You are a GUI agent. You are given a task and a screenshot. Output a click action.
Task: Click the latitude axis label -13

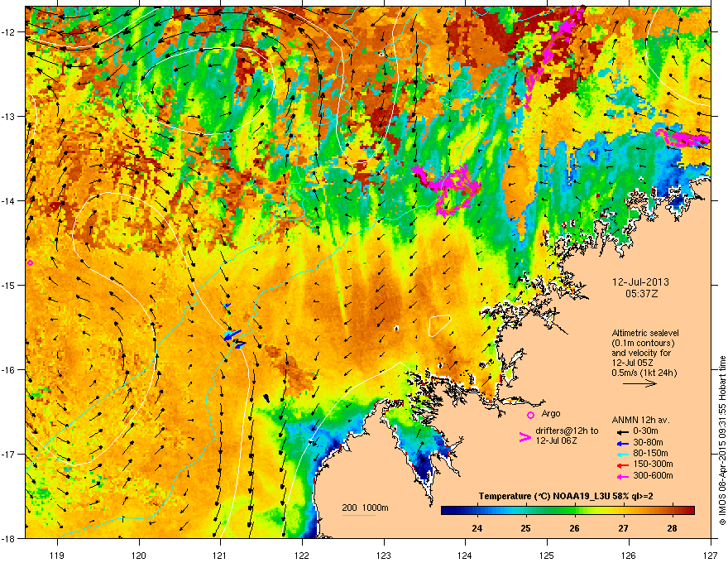coord(9,117)
